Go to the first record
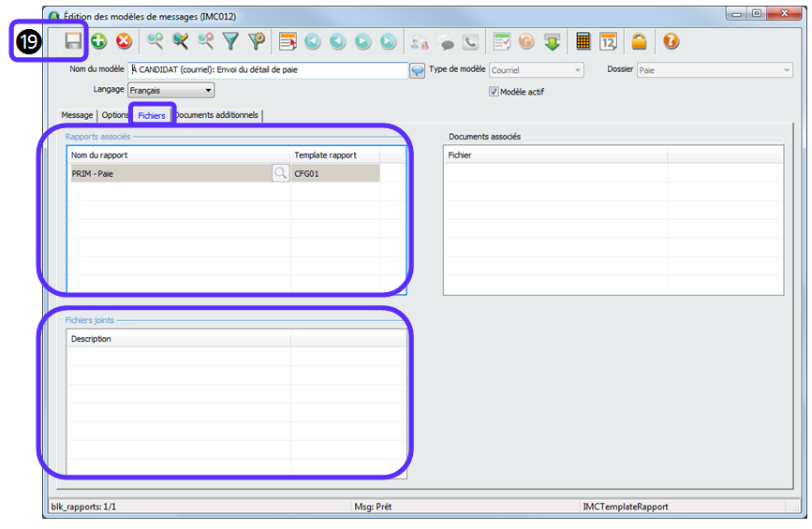The height and width of the screenshot is (529, 812). (x=313, y=41)
